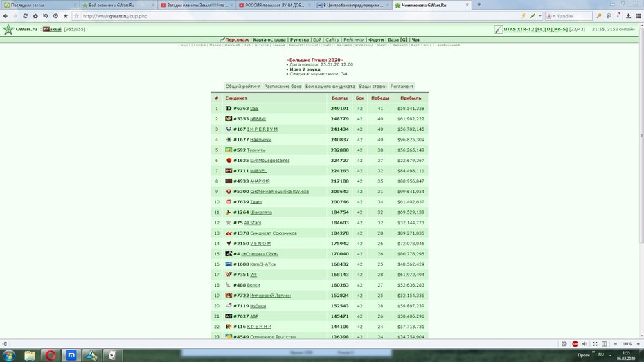Image resolution: width=644 pixels, height=362 pixels.
Task: Open the browser main menu icon
Action: [638, 16]
